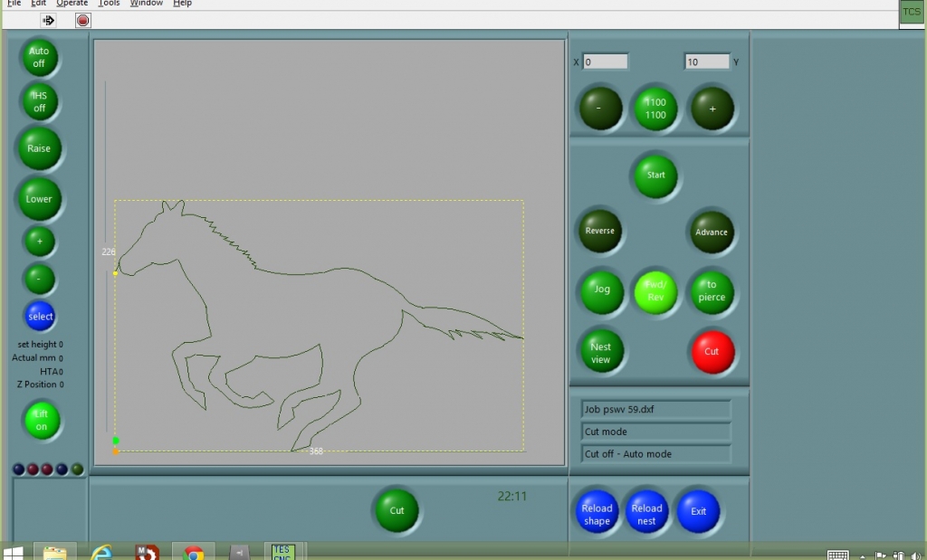Open the Operate menu
The height and width of the screenshot is (560, 927).
(x=72, y=4)
